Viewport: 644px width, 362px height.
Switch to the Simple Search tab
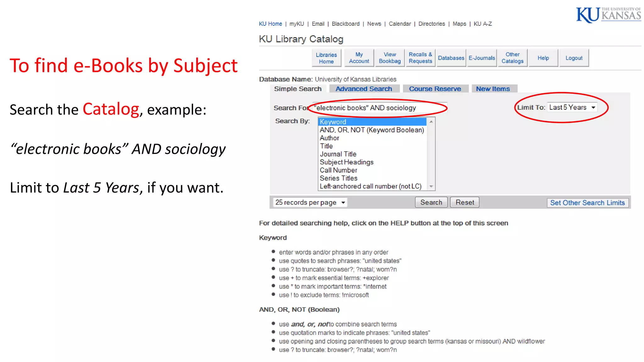[298, 89]
